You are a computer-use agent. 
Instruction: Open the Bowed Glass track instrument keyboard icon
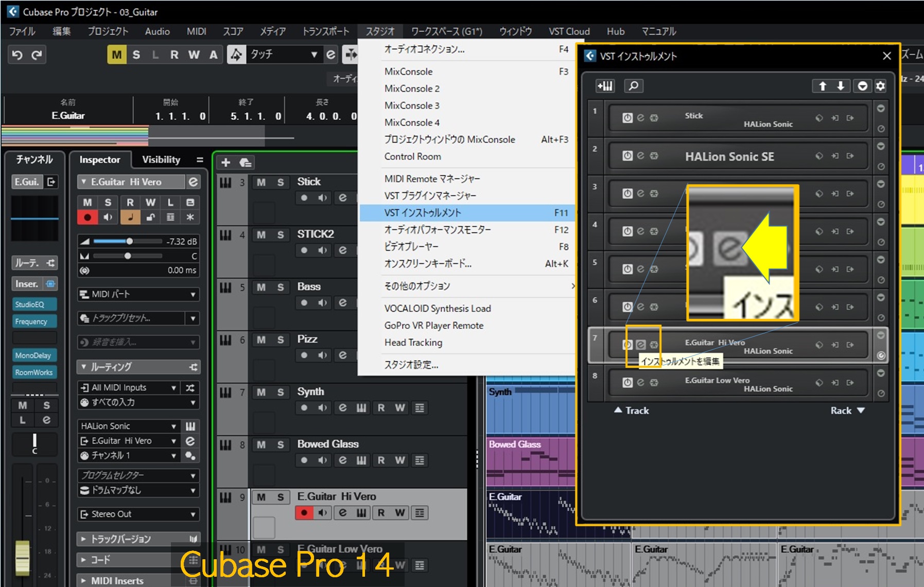point(361,460)
